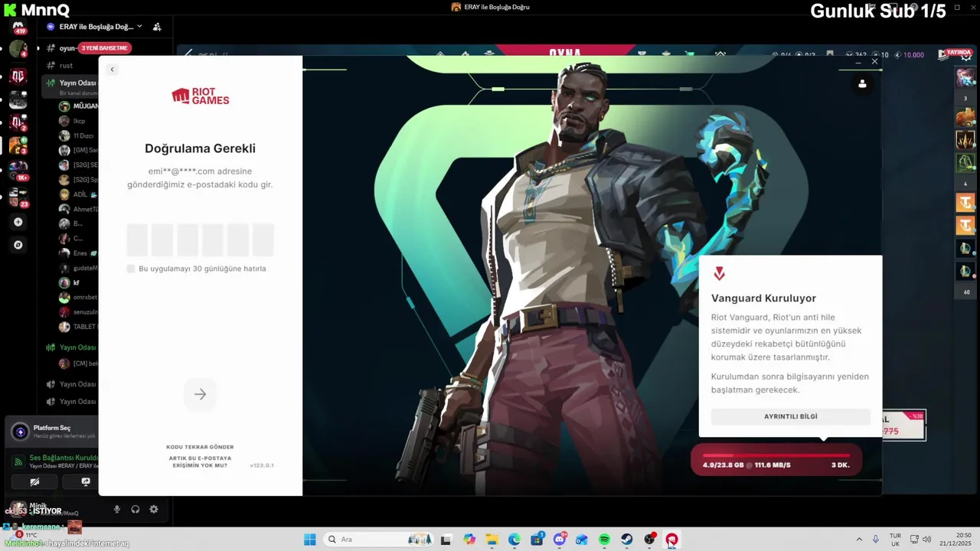Open Microsoft Store on taskbar
Screen dimensions: 980x551
pos(537,540)
